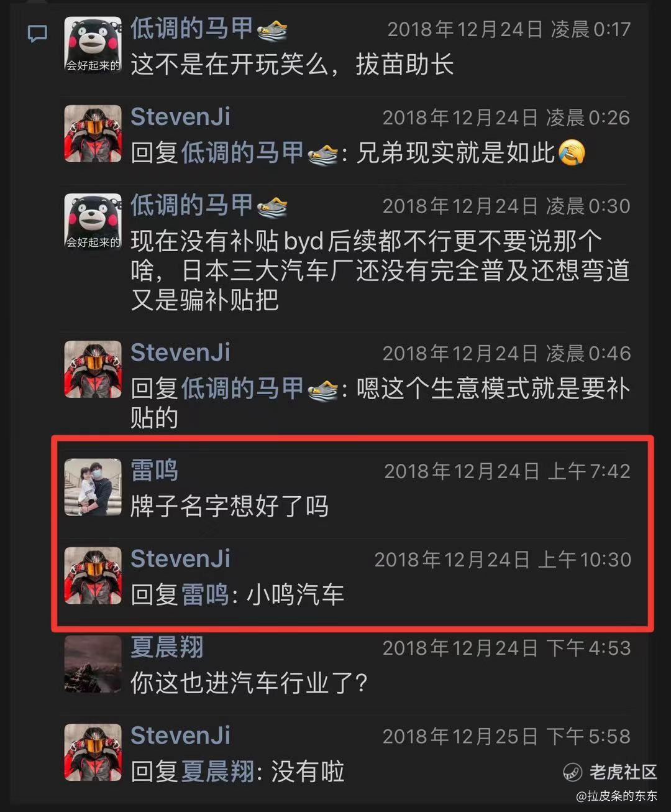Open username 雷鸣 on the 7:42 comment
The height and width of the screenshot is (812, 671).
155,470
